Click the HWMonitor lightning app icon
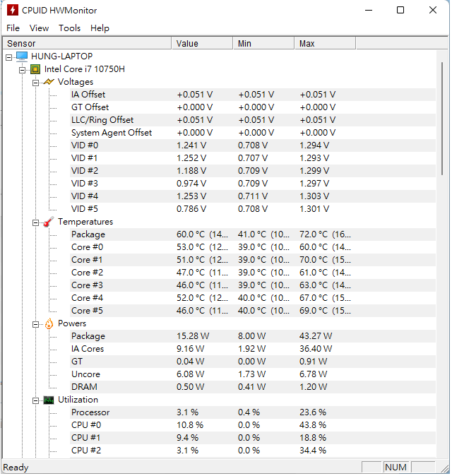This screenshot has height=476, width=452. (x=13, y=10)
